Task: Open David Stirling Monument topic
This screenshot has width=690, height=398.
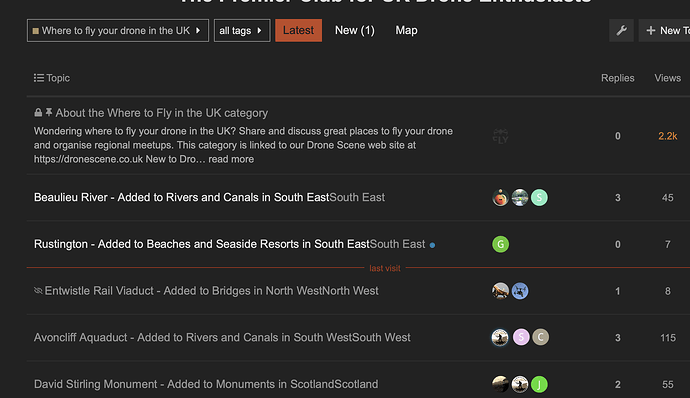Action: [x=184, y=384]
